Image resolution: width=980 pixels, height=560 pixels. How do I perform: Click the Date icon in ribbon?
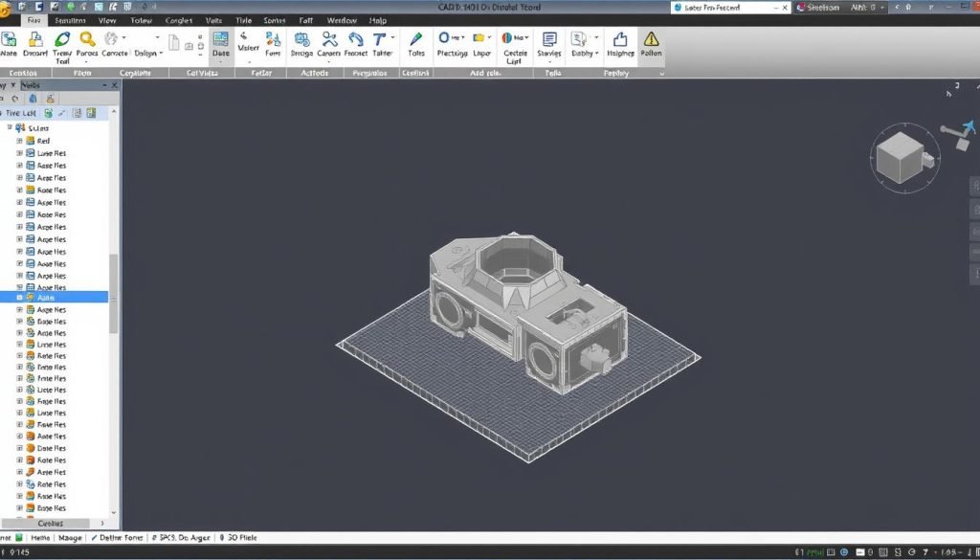click(221, 40)
